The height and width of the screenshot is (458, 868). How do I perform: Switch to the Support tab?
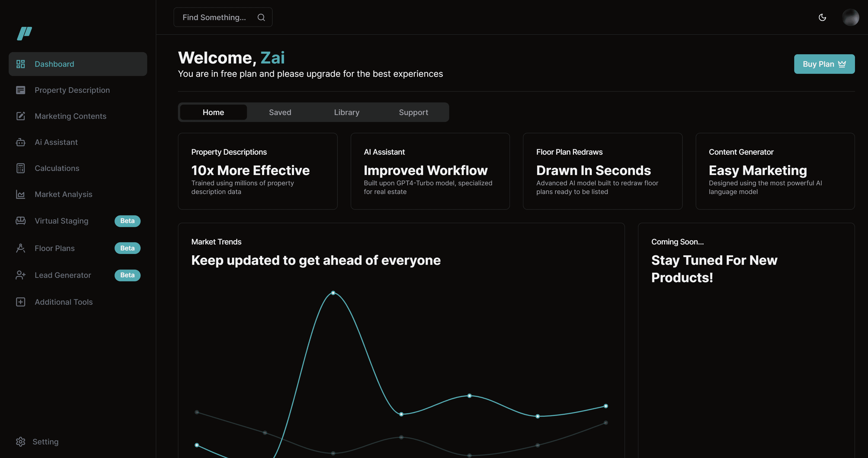click(413, 112)
